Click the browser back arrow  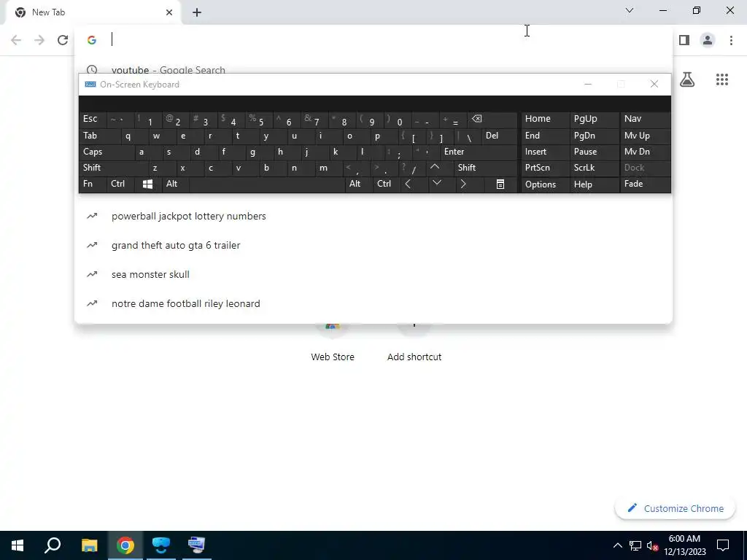pyautogui.click(x=16, y=40)
